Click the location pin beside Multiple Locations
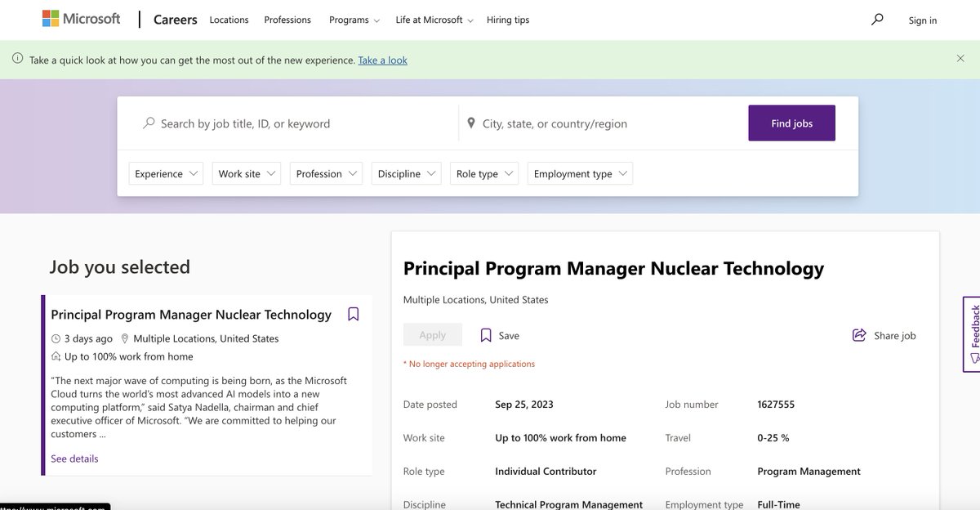 [125, 338]
